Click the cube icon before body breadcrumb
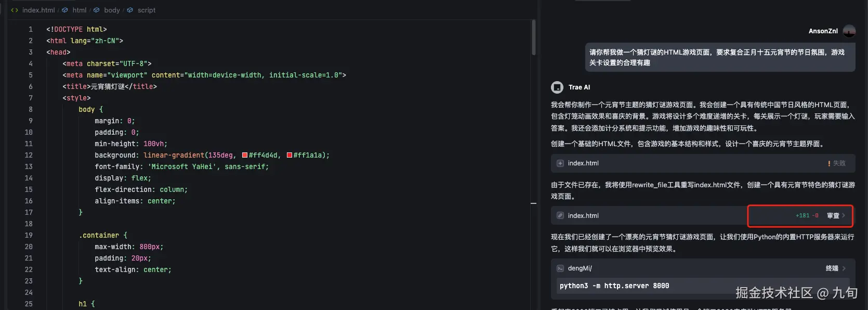Screen dimensions: 868x310 pyautogui.click(x=97, y=10)
